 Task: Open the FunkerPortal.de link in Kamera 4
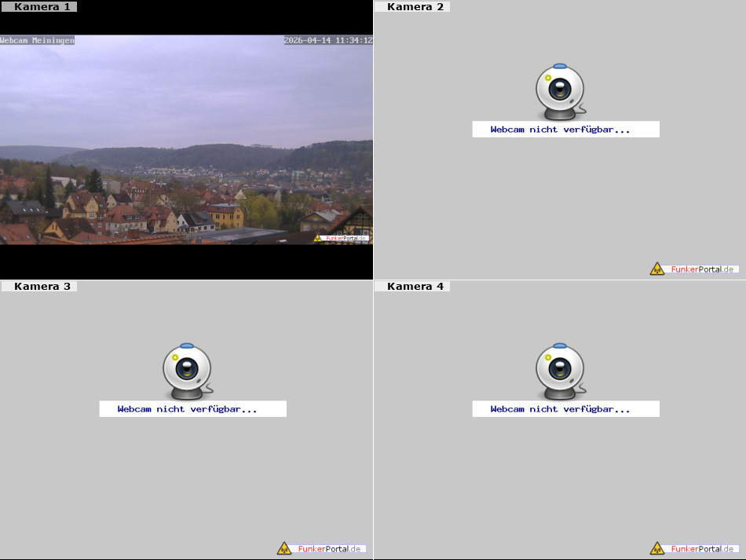click(703, 548)
